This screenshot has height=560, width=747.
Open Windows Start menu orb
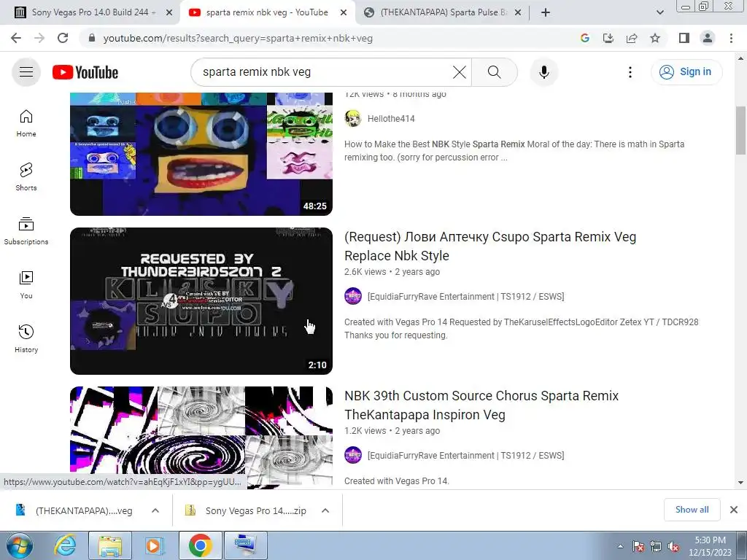point(20,545)
